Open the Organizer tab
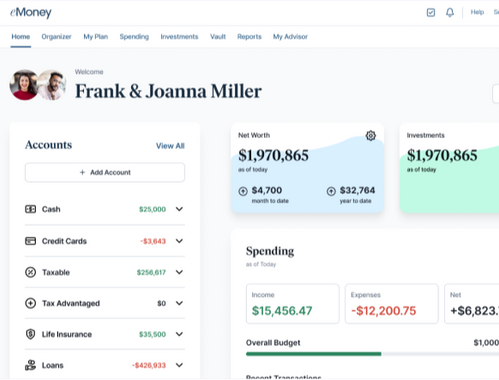The image size is (499, 380). (56, 37)
